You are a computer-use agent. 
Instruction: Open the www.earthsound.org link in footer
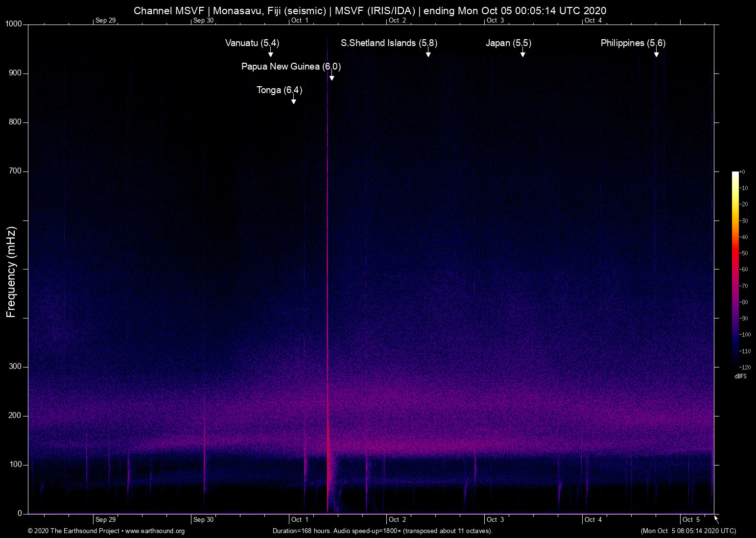click(x=155, y=531)
